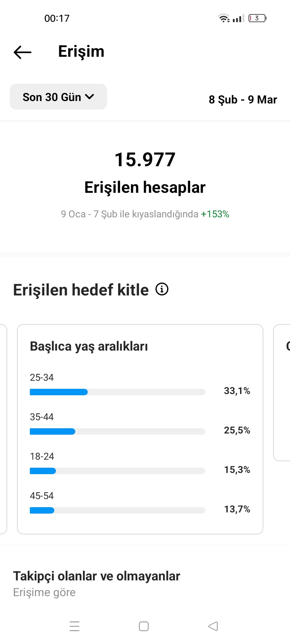
Task: Select the 18-24 age range row
Action: 140,464
